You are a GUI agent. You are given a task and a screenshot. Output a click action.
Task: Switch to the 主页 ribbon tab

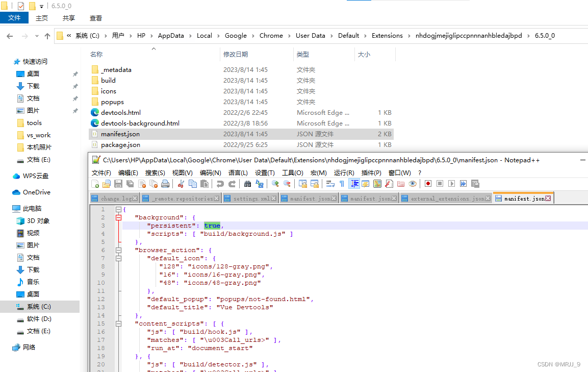[42, 18]
